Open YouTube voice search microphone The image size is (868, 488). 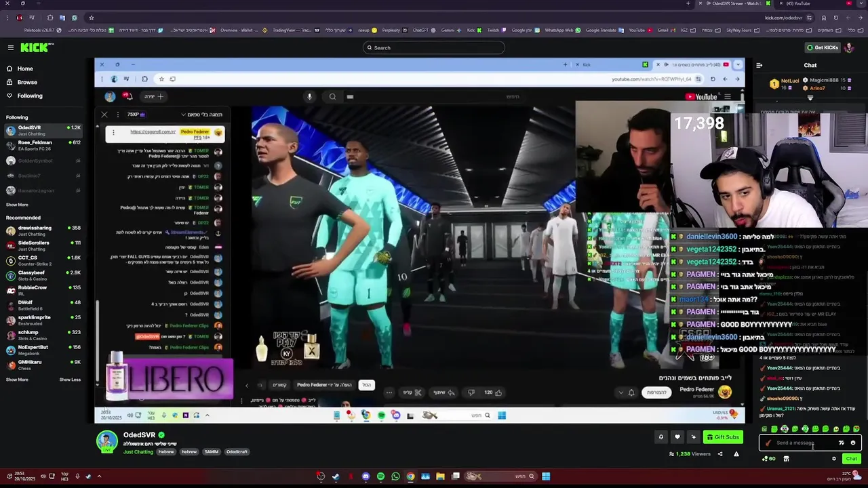[x=309, y=96]
